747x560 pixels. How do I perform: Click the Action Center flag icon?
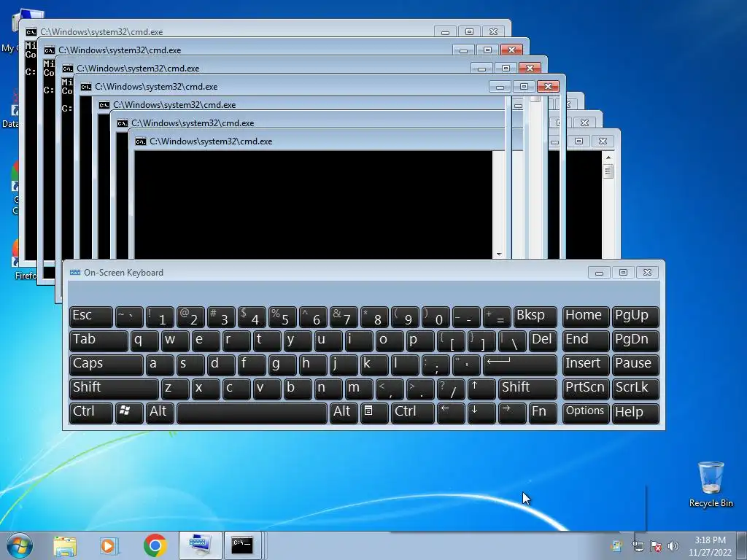pos(656,546)
